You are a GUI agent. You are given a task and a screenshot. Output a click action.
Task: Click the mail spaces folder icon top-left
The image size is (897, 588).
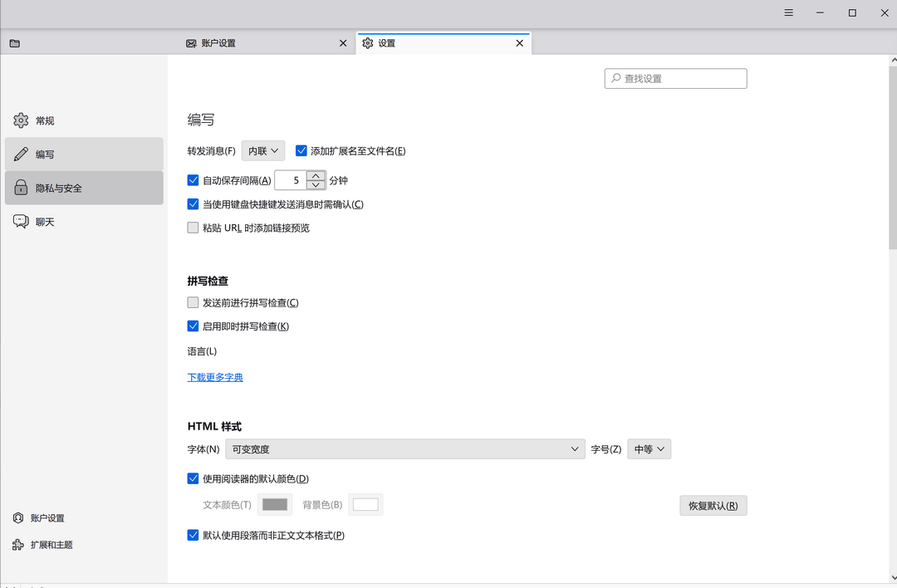(14, 42)
